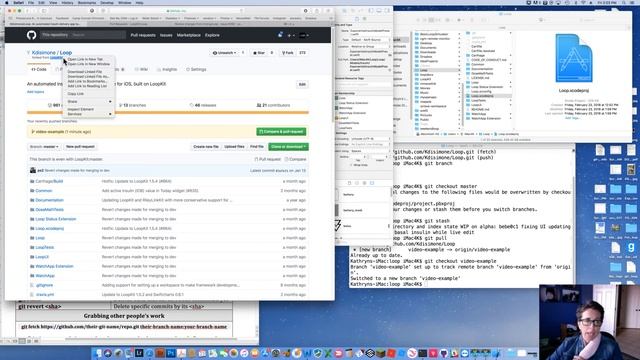Click Upload files button
Viewport: 640px width, 360px height.
tap(234, 147)
